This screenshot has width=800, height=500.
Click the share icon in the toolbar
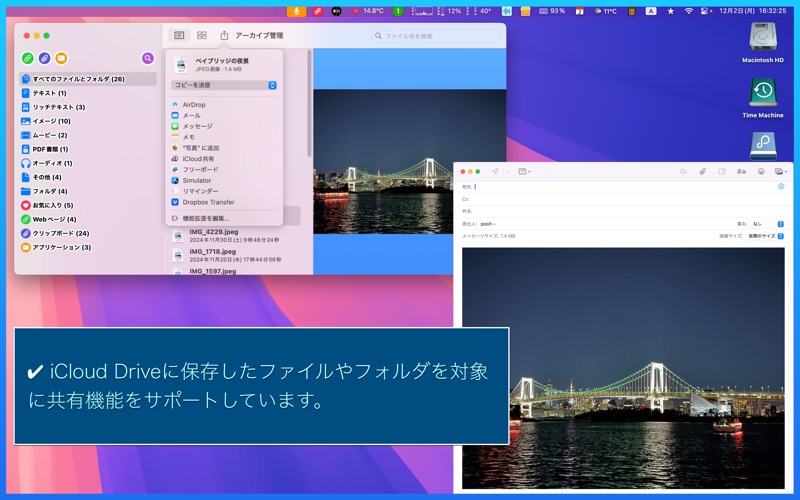pos(224,35)
